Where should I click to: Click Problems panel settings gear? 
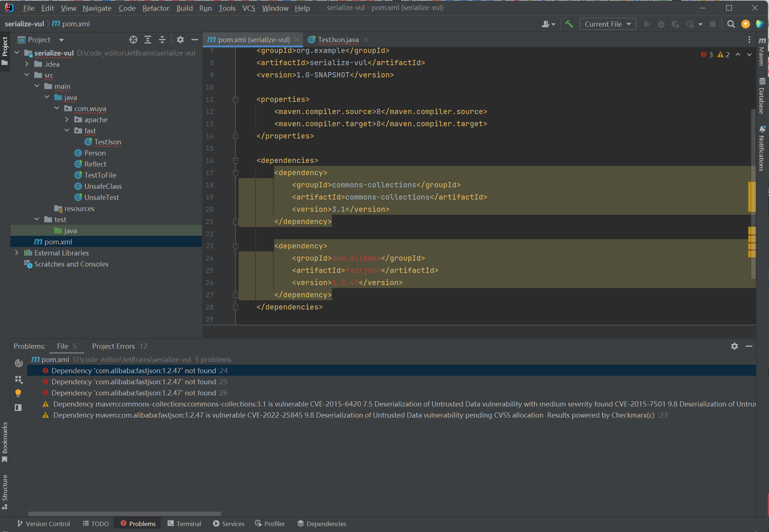point(735,346)
